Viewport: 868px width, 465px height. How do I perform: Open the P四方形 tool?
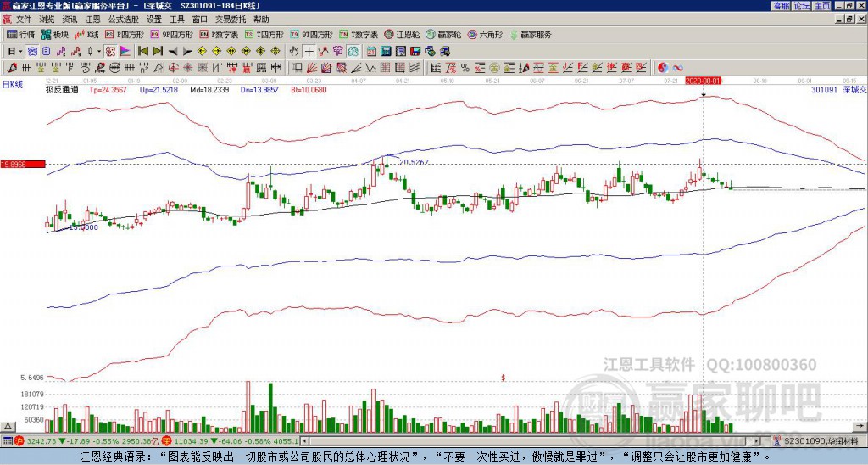click(x=125, y=34)
